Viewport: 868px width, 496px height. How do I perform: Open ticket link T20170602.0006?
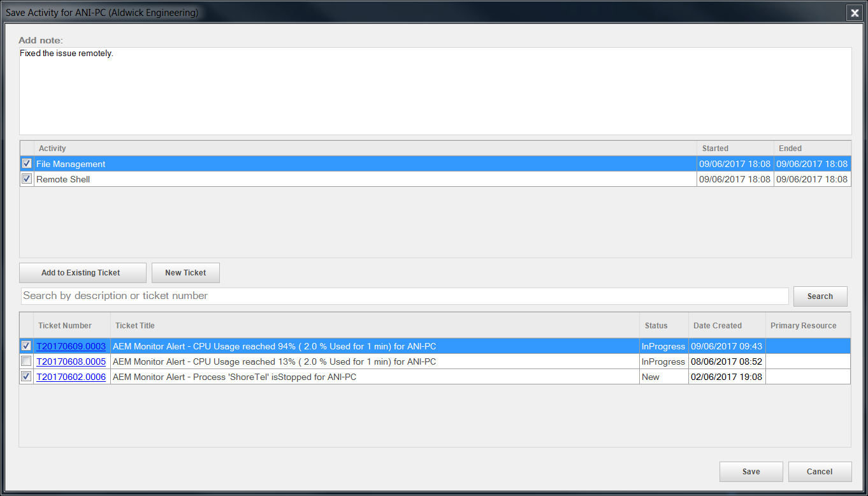[x=71, y=377]
